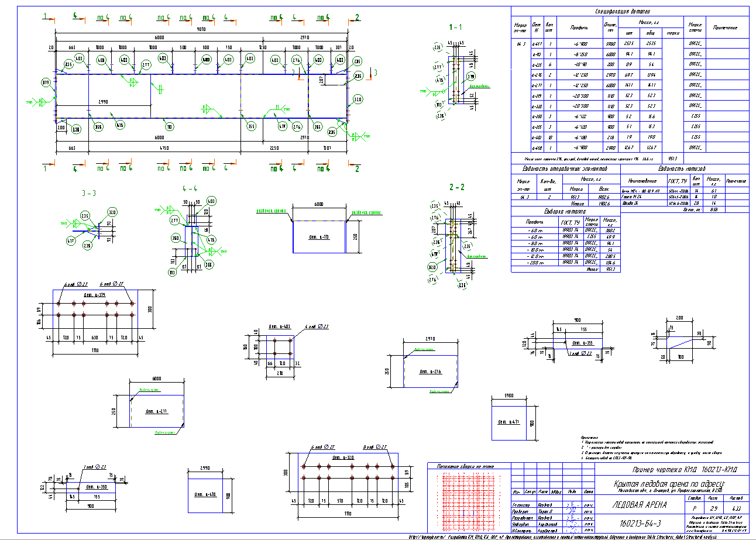
Task: Click the section label '2 - 2'
Action: [x=456, y=187]
